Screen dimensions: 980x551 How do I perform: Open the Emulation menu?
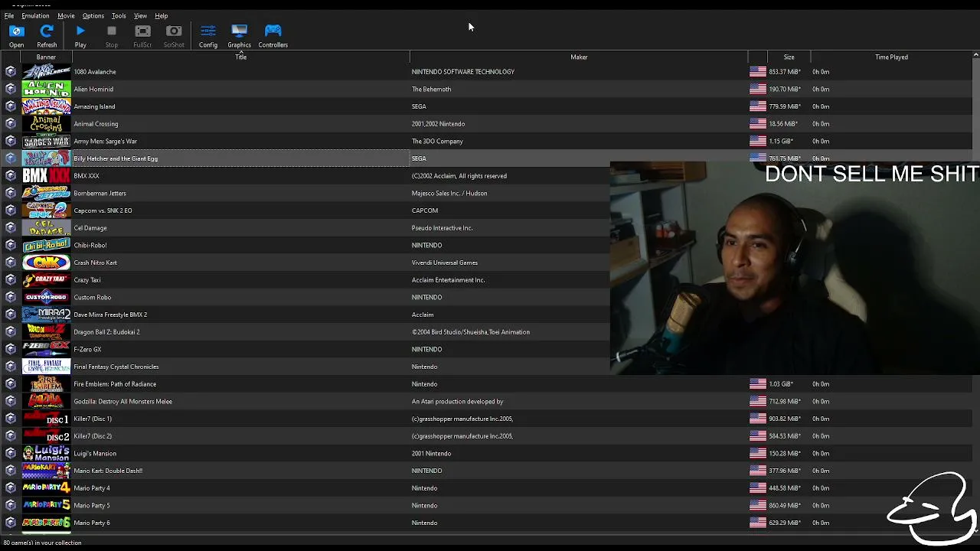point(35,15)
